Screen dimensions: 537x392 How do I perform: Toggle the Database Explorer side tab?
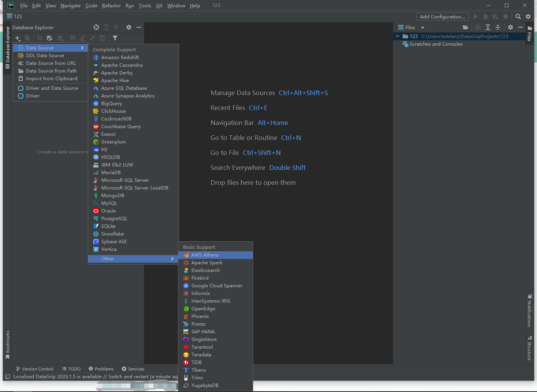[7, 47]
